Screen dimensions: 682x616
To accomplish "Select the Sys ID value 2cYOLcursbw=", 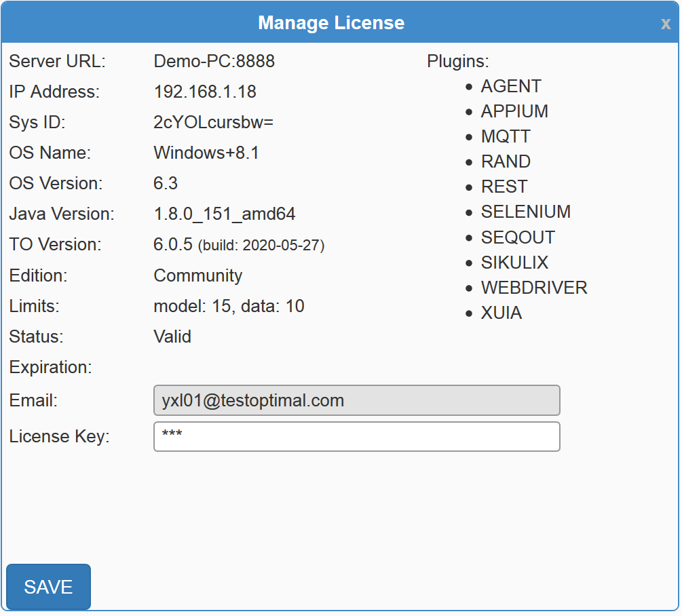I will coord(213,122).
